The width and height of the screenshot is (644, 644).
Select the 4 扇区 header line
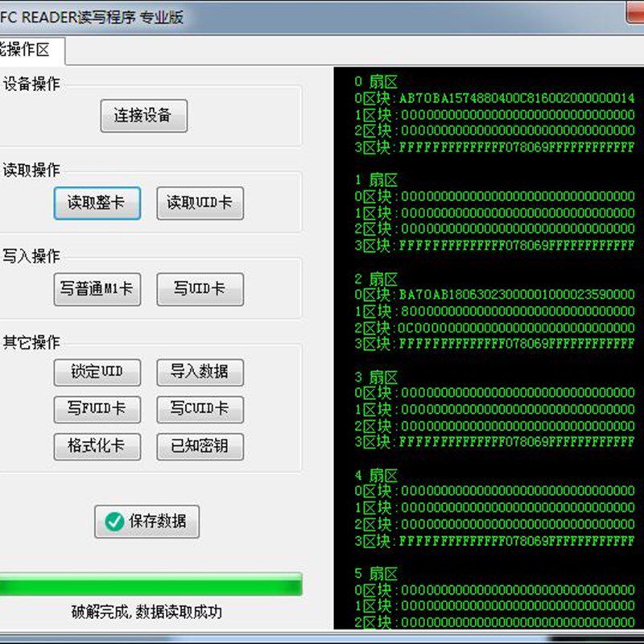click(x=376, y=476)
